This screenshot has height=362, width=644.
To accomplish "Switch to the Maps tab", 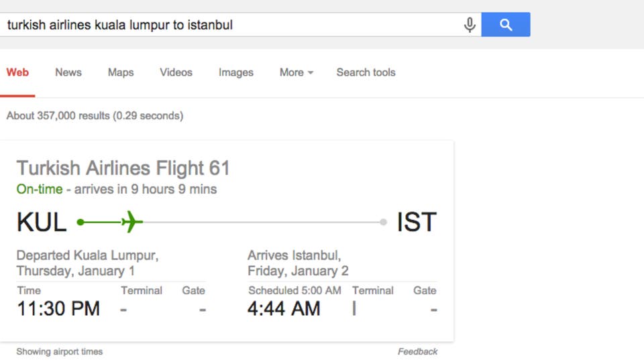I will pyautogui.click(x=121, y=72).
